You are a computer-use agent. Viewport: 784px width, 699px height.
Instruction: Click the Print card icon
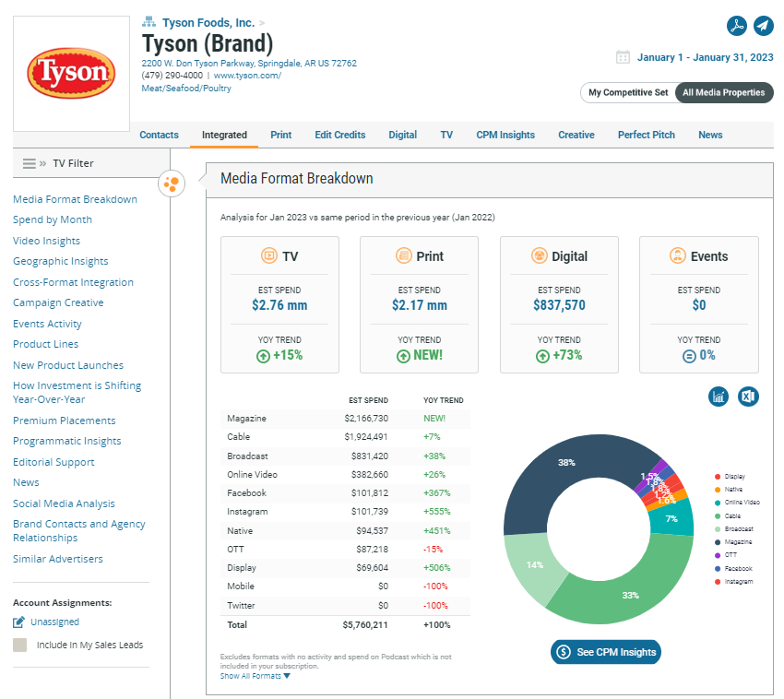click(403, 255)
